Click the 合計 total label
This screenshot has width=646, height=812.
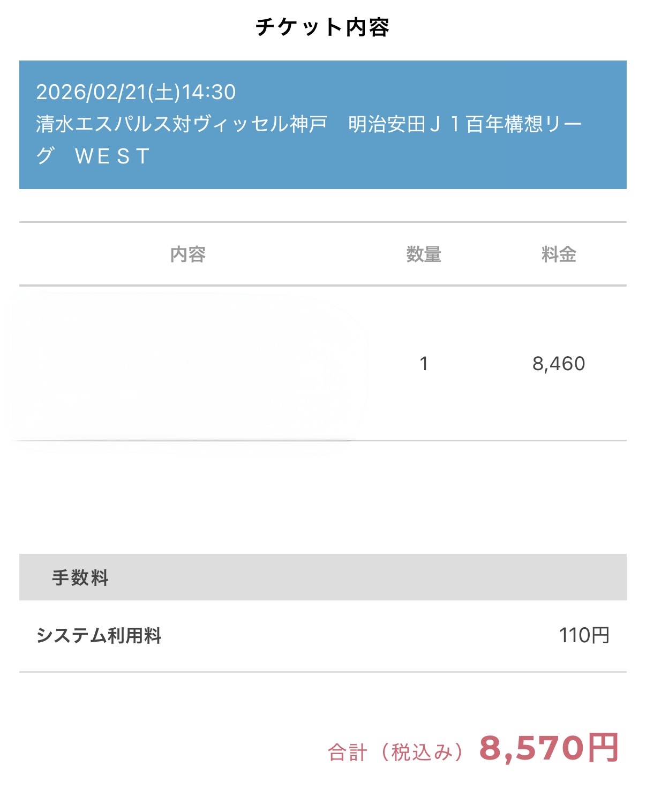[347, 753]
